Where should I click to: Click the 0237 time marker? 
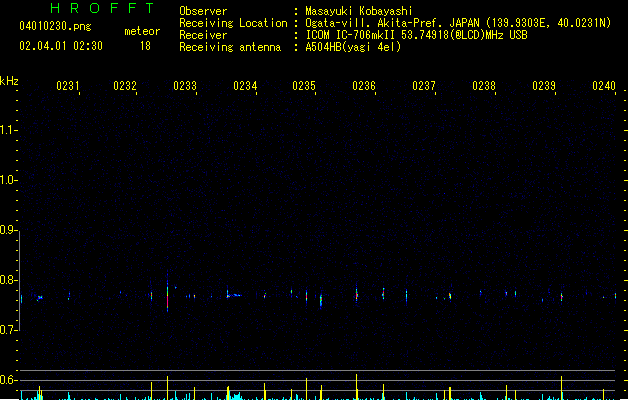tap(424, 85)
